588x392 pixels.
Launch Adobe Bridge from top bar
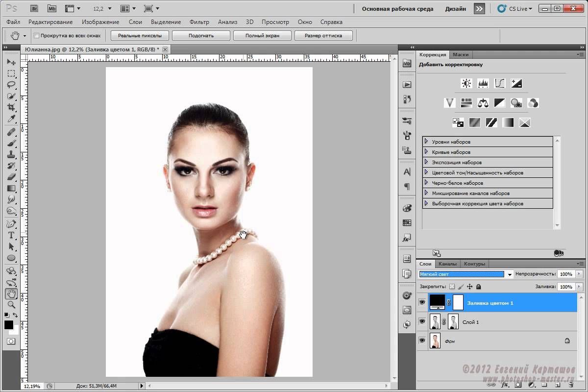(34, 8)
